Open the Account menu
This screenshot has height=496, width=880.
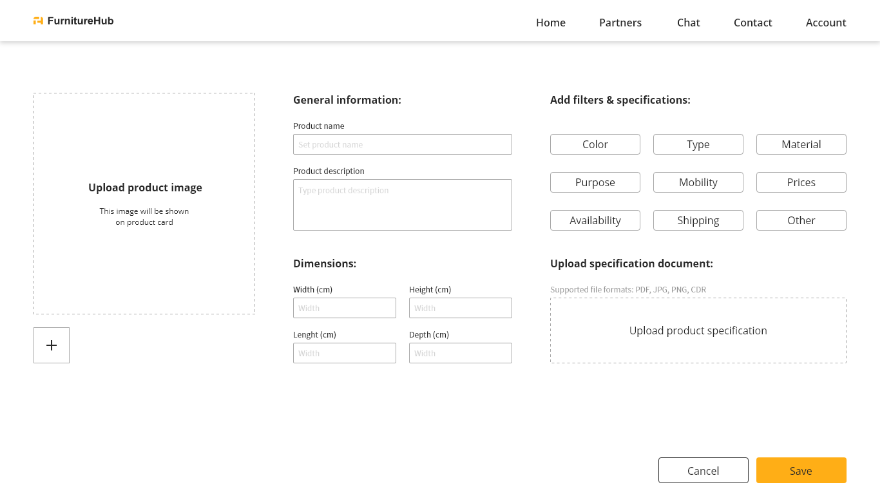pyautogui.click(x=825, y=22)
